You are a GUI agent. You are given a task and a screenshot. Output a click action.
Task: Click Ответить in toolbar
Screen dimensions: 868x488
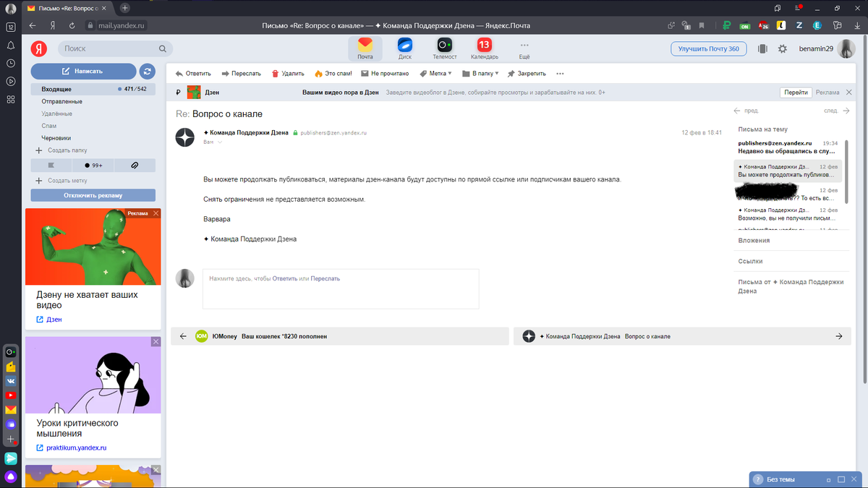[193, 73]
